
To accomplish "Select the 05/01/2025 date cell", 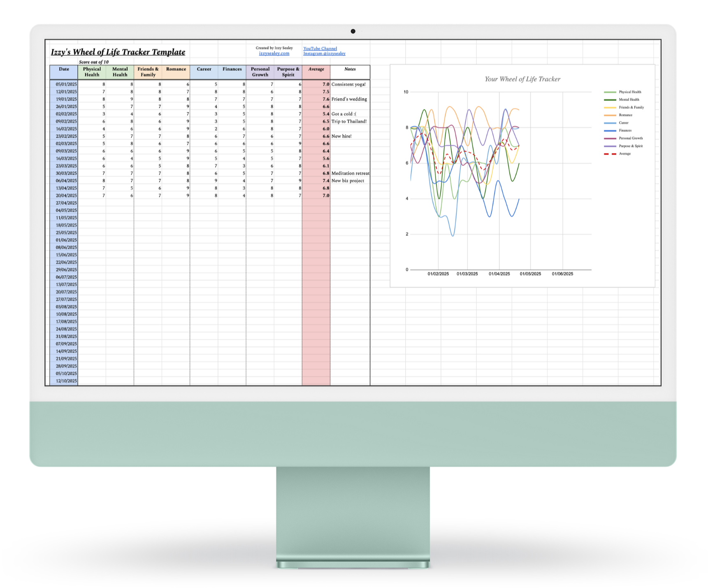I will click(64, 84).
